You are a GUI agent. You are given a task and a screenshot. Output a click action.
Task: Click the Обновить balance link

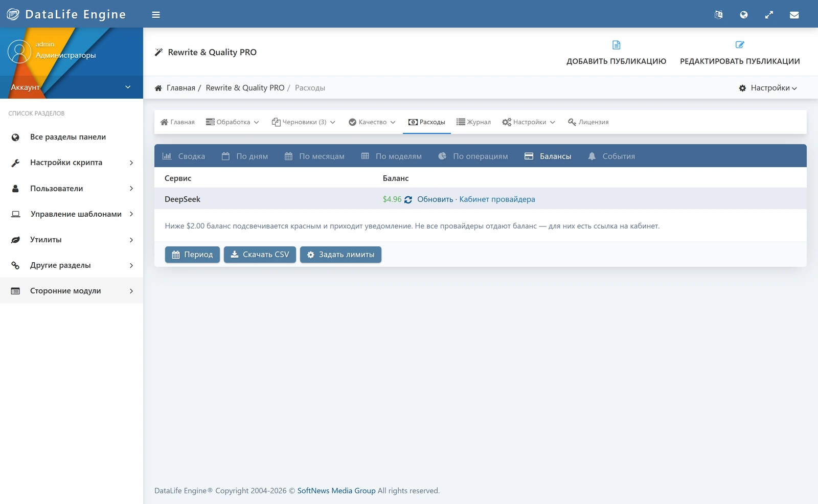pyautogui.click(x=435, y=199)
